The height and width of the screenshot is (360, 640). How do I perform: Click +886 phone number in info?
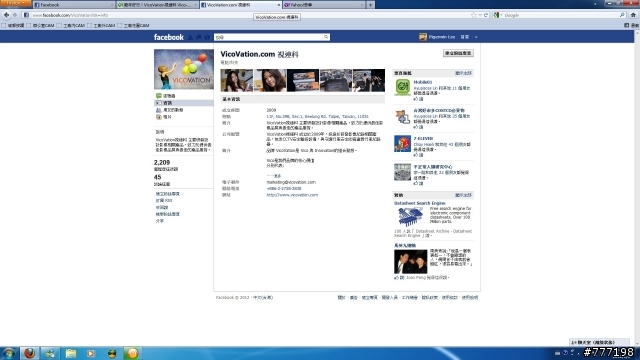click(x=284, y=189)
